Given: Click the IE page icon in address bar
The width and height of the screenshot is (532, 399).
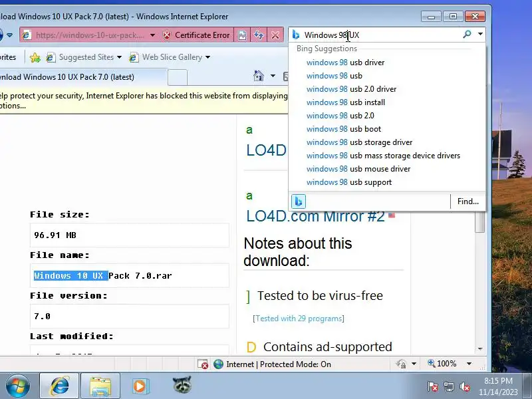Looking at the screenshot, I should [27, 35].
